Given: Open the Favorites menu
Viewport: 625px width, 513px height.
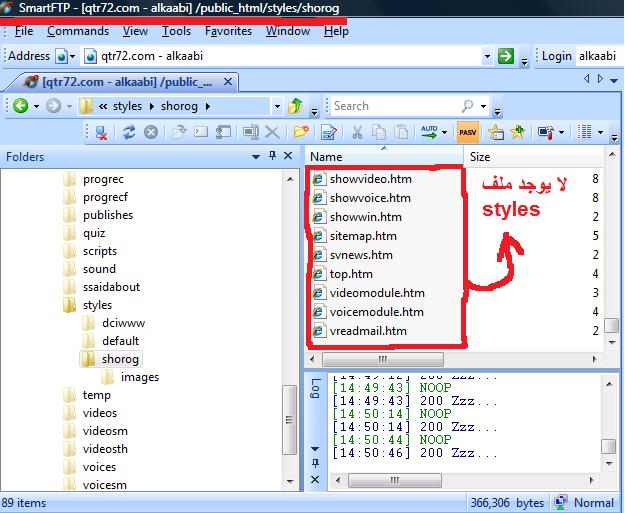Looking at the screenshot, I should [x=228, y=31].
